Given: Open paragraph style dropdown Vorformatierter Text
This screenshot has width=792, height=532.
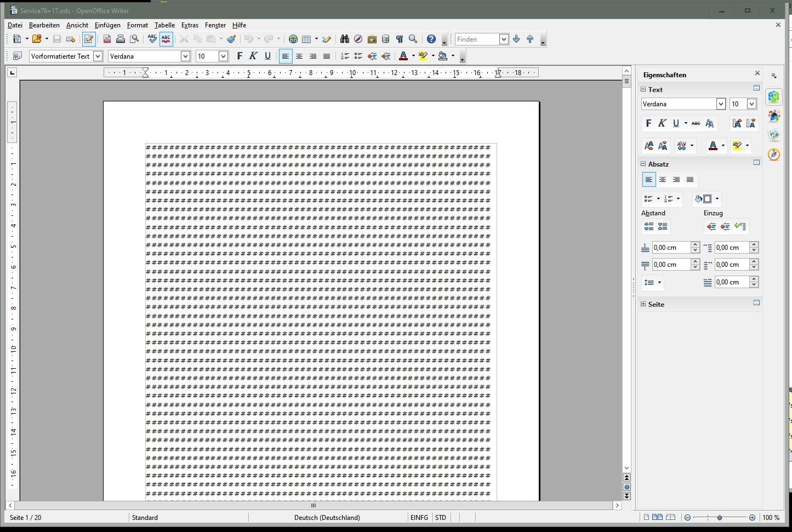Looking at the screenshot, I should (x=98, y=56).
